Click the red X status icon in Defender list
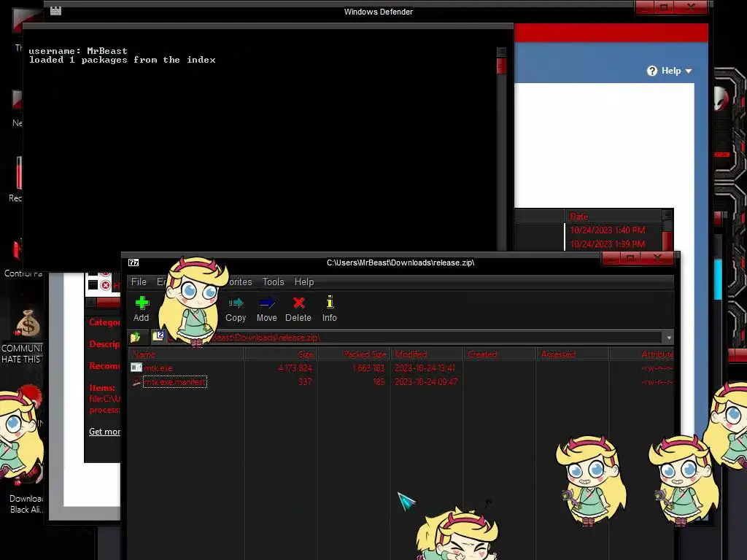This screenshot has width=747, height=560. [x=105, y=285]
